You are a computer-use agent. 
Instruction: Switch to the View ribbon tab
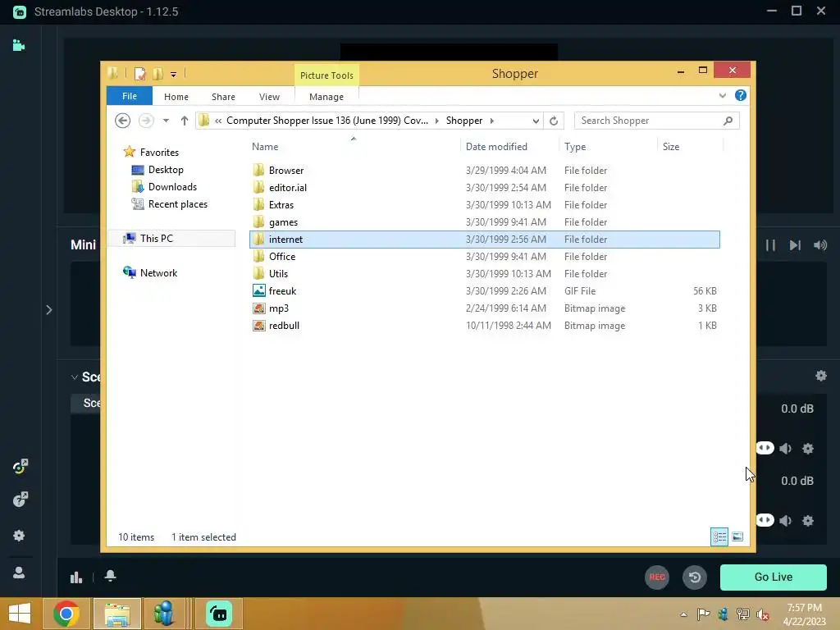point(269,97)
